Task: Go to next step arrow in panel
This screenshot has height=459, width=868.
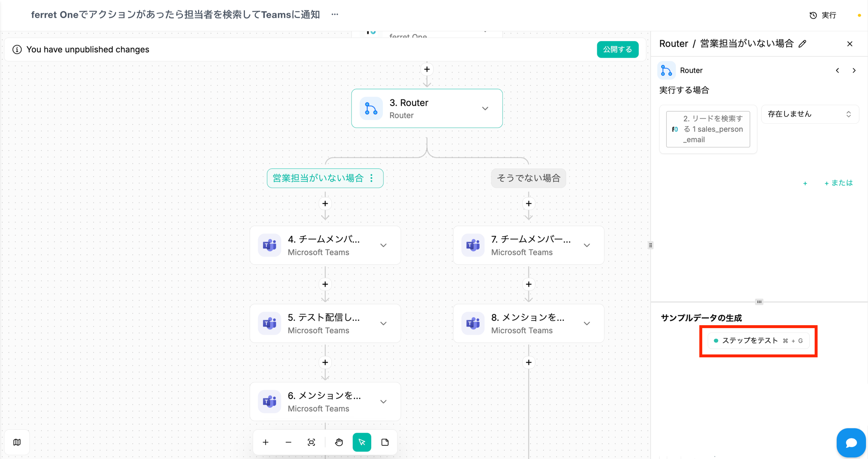Action: coord(854,70)
